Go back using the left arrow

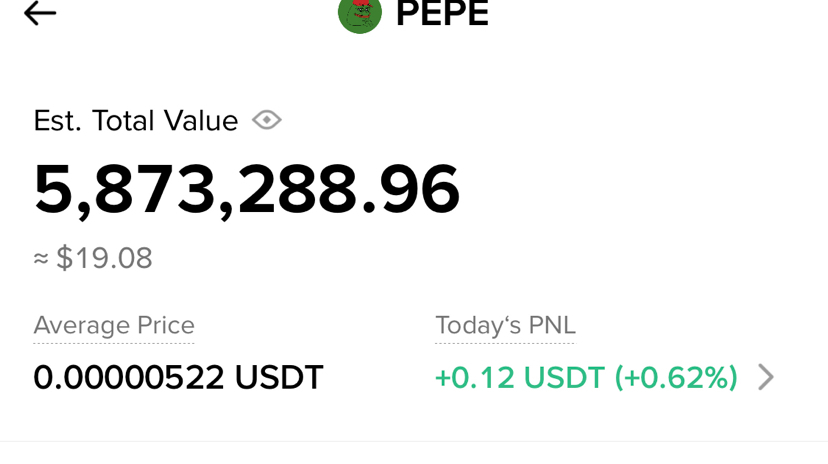coord(40,14)
